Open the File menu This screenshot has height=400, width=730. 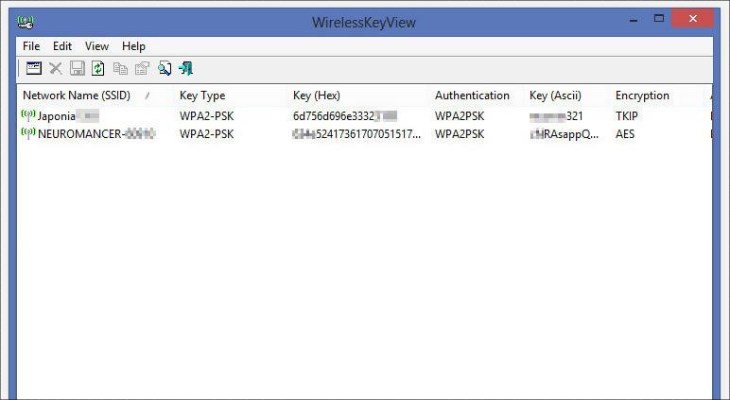click(31, 46)
